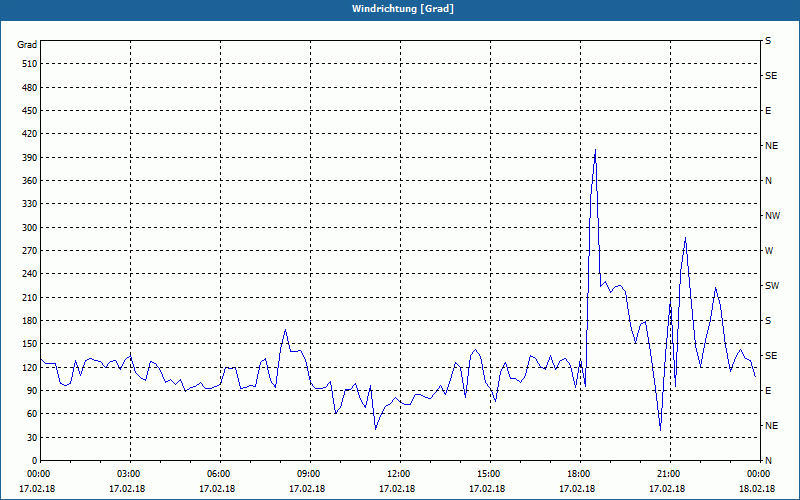Click the 09:00 time label
The image size is (800, 500).
click(309, 474)
